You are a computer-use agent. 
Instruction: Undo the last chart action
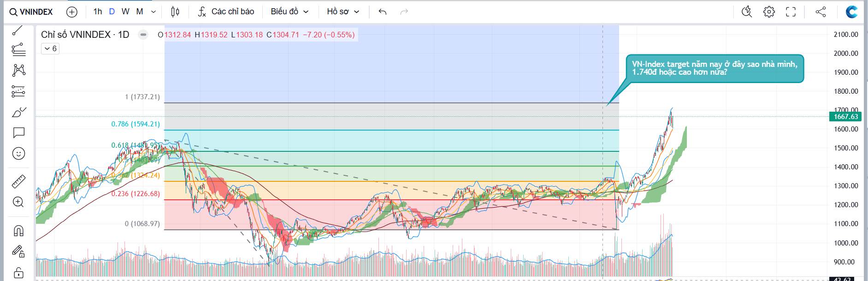[382, 12]
